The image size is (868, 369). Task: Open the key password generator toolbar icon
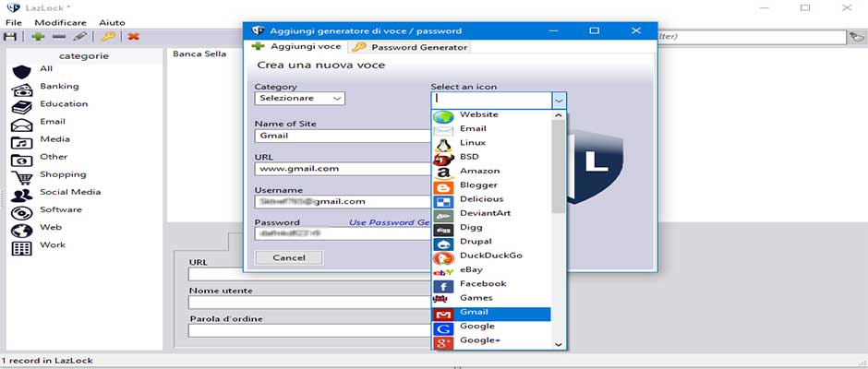(x=108, y=37)
